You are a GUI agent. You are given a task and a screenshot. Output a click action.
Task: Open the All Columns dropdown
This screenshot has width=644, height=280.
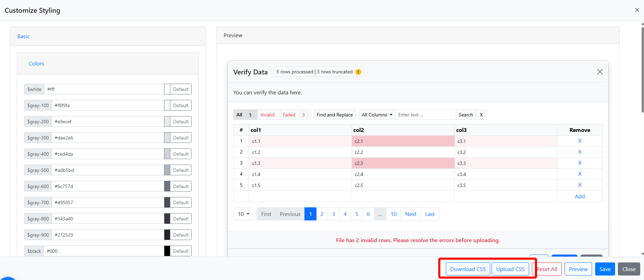377,115
